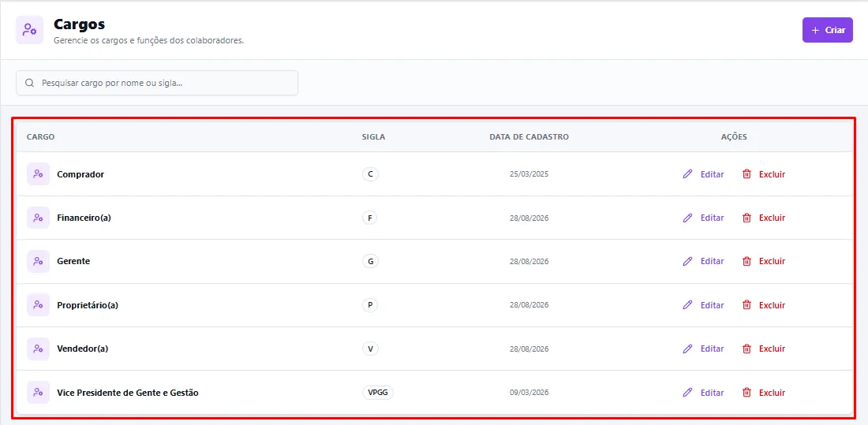Click the role icon beside Vendedor(a)
Image resolution: width=868 pixels, height=425 pixels.
[x=38, y=349]
